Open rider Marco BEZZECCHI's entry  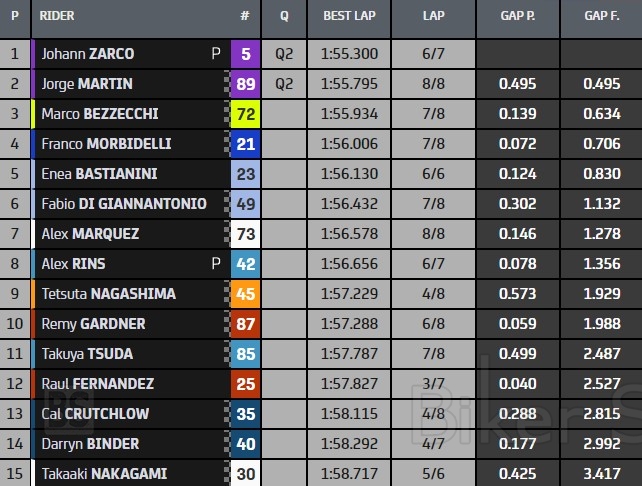[100, 115]
